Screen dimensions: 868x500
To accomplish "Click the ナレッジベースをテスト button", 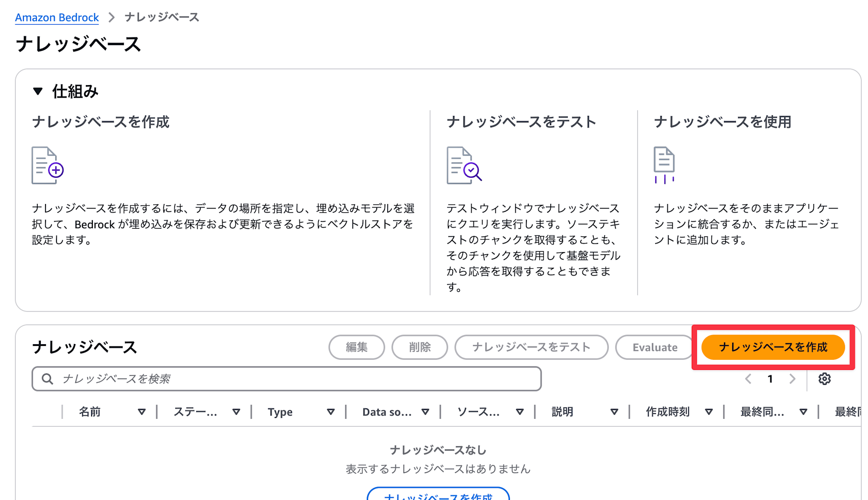I will pos(531,347).
